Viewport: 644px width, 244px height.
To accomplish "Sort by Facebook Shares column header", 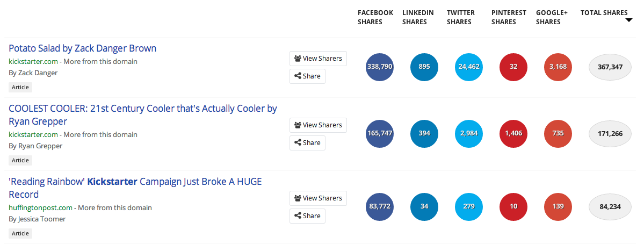I will tap(375, 17).
